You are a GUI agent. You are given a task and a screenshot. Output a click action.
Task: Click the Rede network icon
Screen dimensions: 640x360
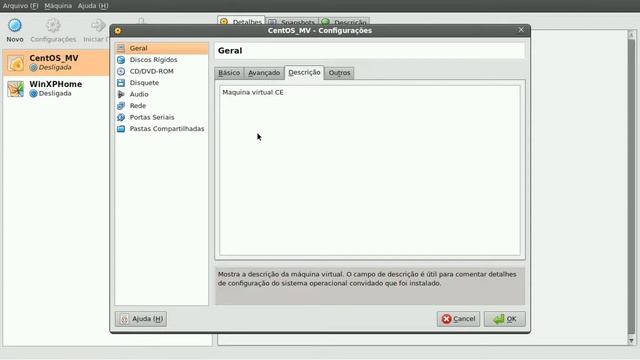click(x=121, y=106)
